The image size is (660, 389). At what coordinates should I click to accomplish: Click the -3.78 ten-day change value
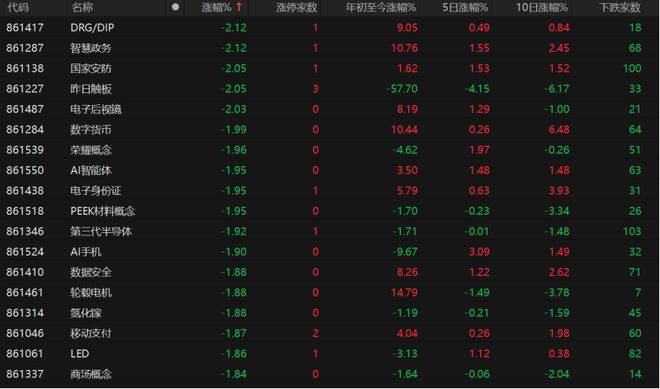click(557, 293)
